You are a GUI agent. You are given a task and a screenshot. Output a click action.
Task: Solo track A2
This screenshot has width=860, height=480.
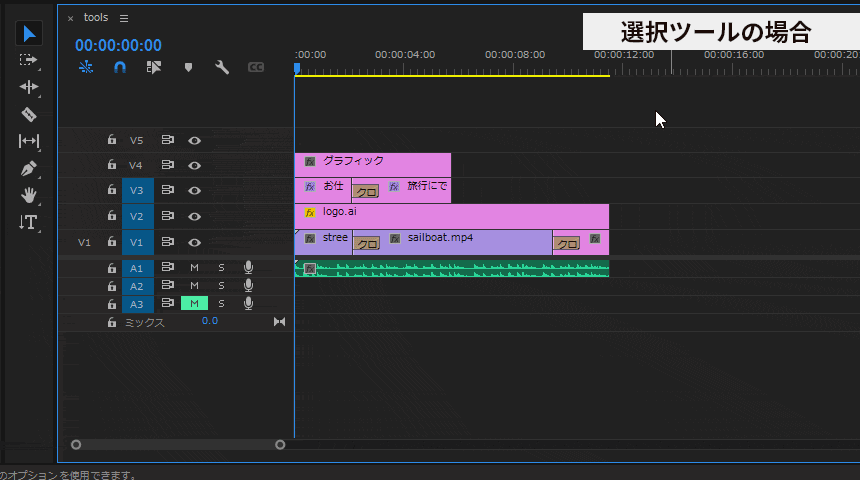pos(221,286)
